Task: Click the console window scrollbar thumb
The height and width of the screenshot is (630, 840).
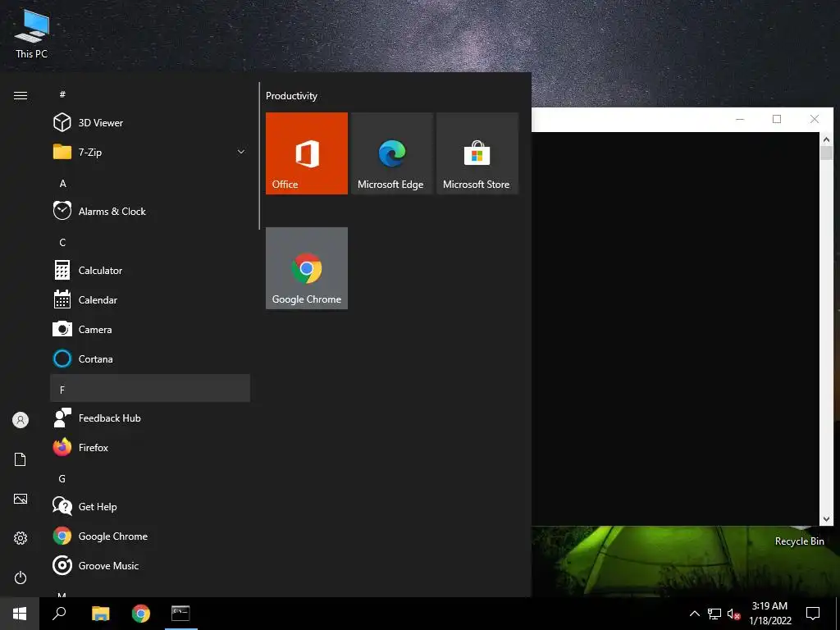Action: pos(826,153)
